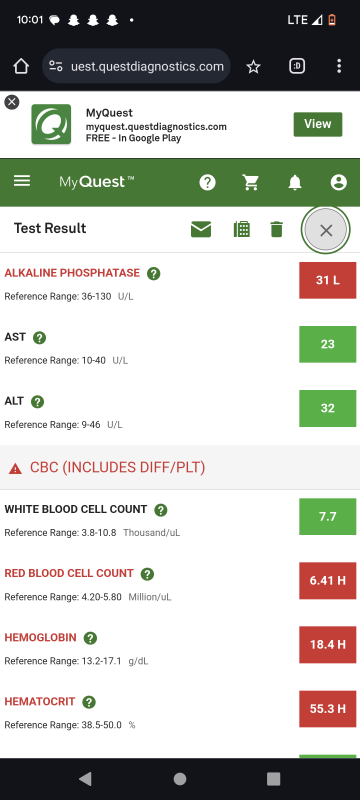The width and height of the screenshot is (360, 800).
Task: Tap the Android back navigation button
Action: 85,779
